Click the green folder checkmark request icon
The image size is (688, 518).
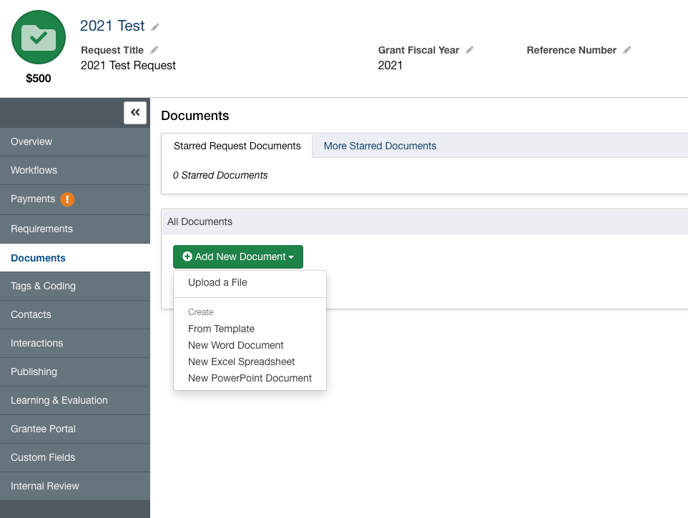click(39, 37)
